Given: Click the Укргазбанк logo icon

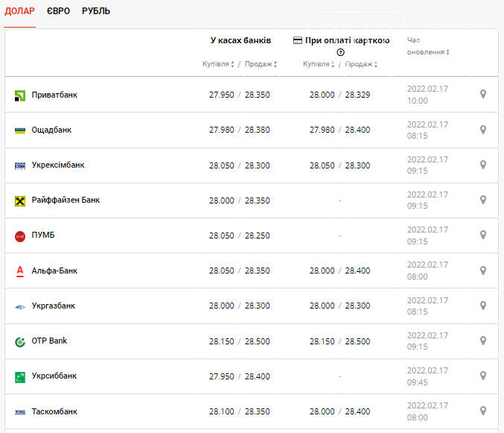Looking at the screenshot, I should point(20,307).
